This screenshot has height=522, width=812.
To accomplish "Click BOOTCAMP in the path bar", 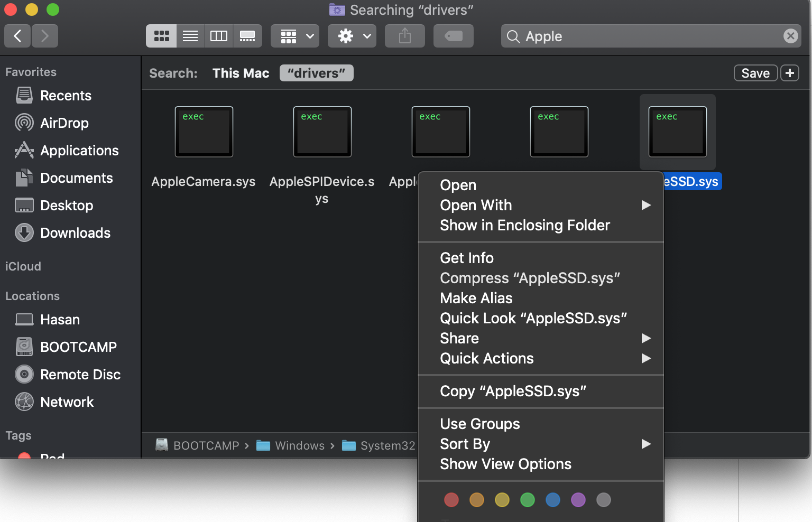I will pyautogui.click(x=198, y=445).
